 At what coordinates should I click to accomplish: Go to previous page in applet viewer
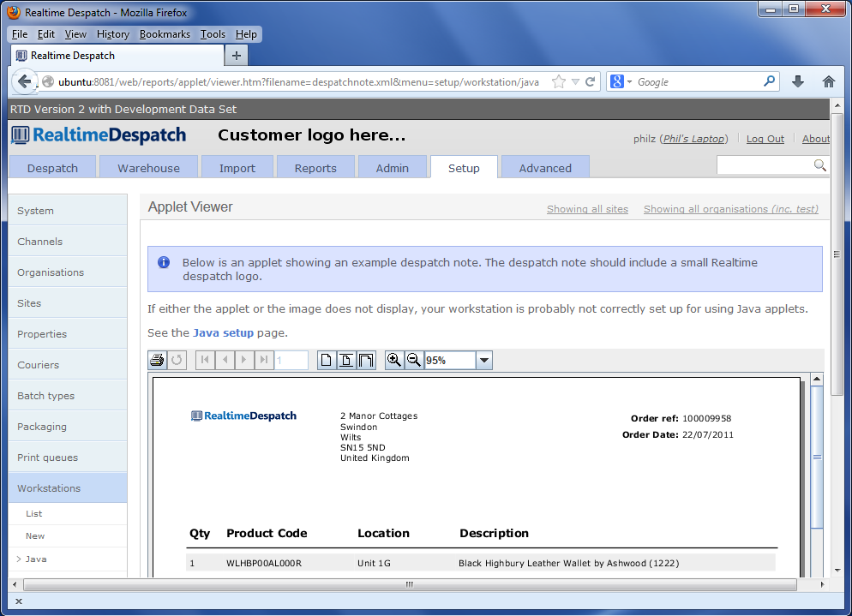pyautogui.click(x=225, y=360)
